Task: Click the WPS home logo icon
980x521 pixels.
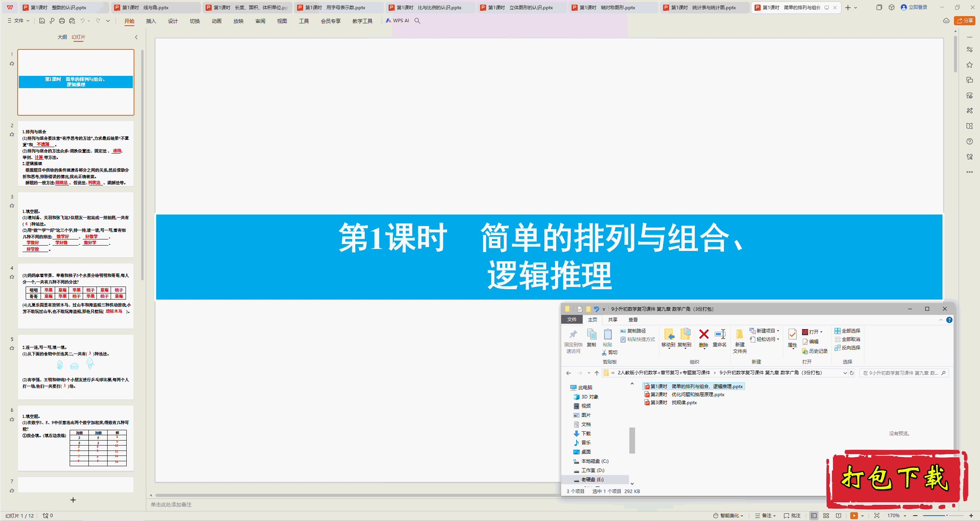Action: [10, 7]
